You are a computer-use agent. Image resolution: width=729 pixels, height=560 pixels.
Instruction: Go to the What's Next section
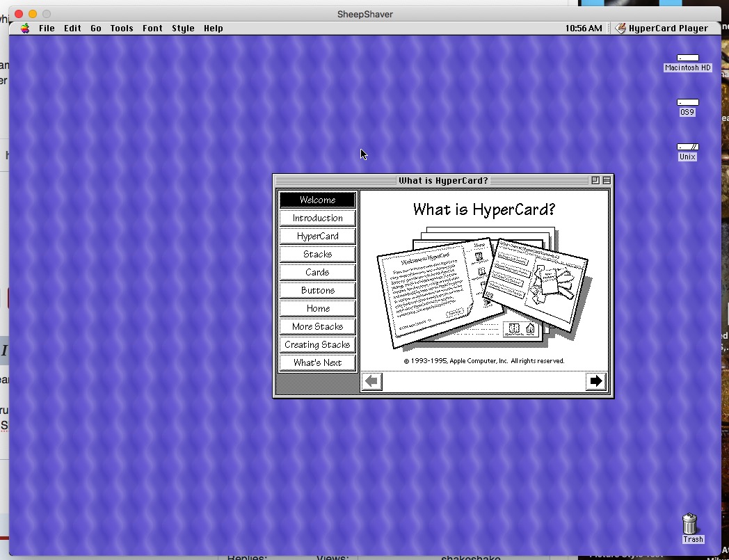pyautogui.click(x=317, y=363)
